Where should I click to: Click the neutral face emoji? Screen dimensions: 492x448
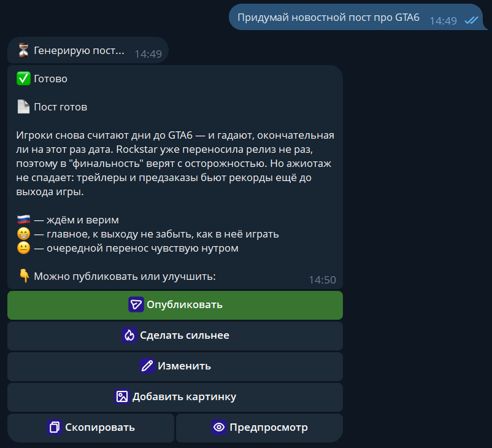pos(23,248)
